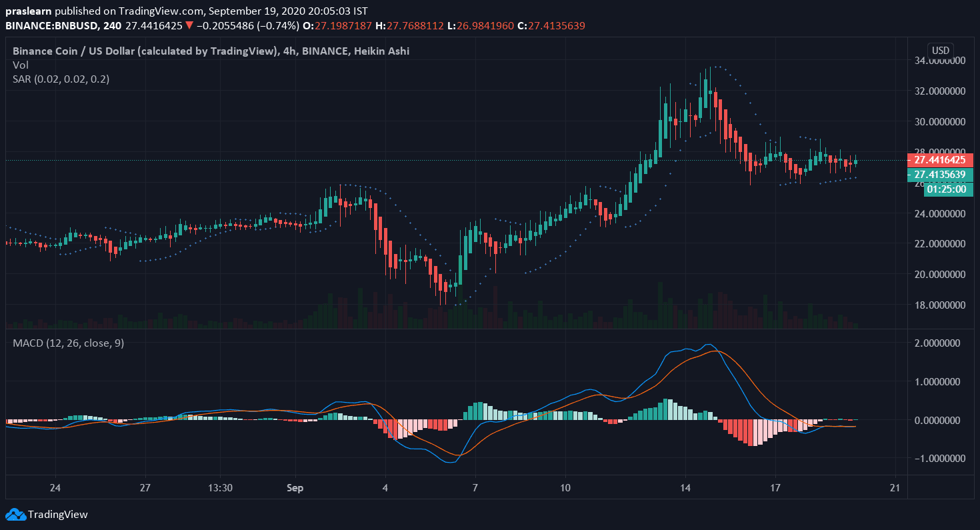Image resolution: width=980 pixels, height=530 pixels.
Task: Click the 34.0000000 price axis label
Action: (x=940, y=61)
